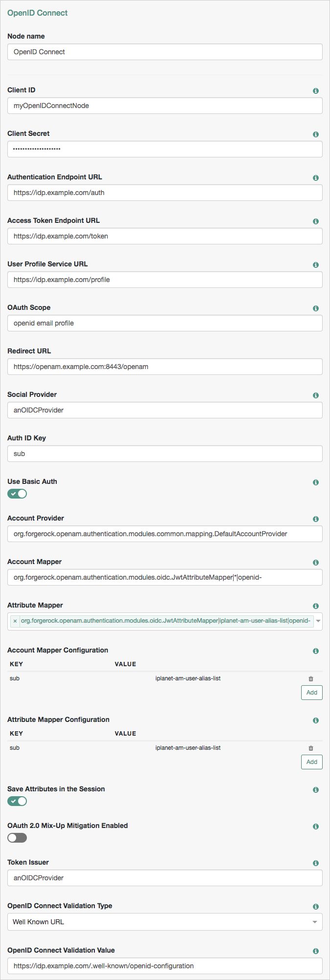Image resolution: width=330 pixels, height=980 pixels.
Task: Open info tooltip for OAuth Scope
Action: 316,308
